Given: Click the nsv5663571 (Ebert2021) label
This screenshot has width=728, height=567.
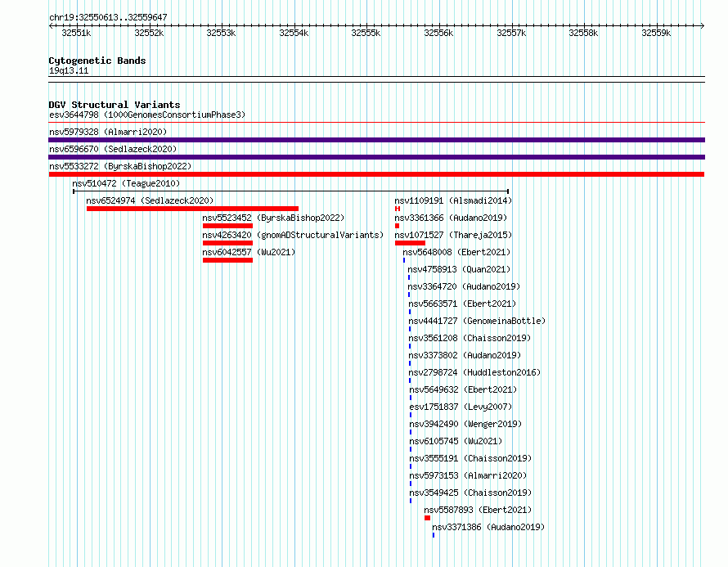Looking at the screenshot, I should (x=462, y=304).
